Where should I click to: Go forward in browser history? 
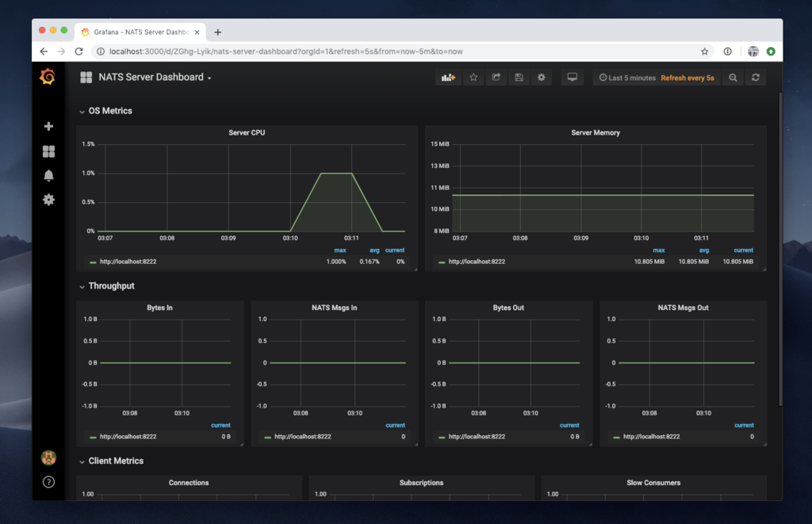click(61, 52)
